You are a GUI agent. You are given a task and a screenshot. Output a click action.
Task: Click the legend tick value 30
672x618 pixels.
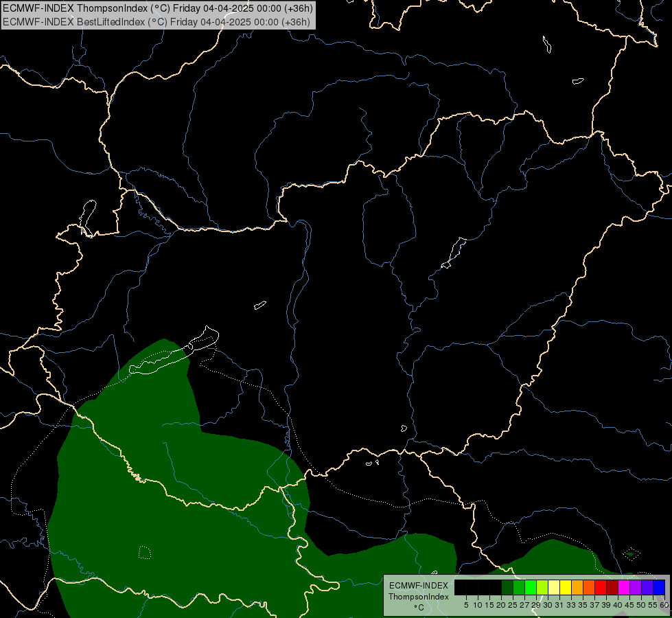(548, 605)
